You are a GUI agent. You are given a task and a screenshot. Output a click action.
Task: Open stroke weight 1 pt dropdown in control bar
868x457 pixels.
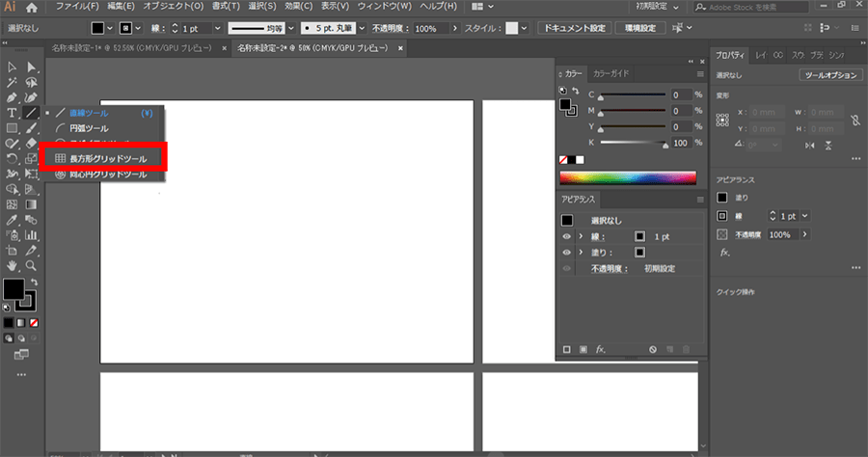[218, 28]
